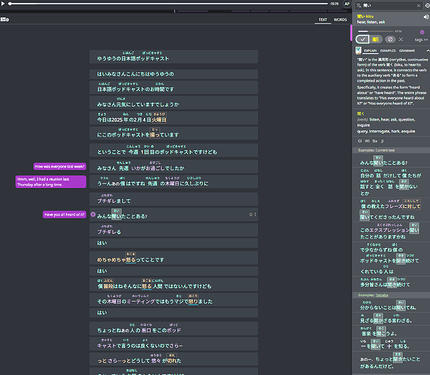Select the EXAMPLES tab
The height and width of the screenshot is (375, 430).
click(388, 51)
